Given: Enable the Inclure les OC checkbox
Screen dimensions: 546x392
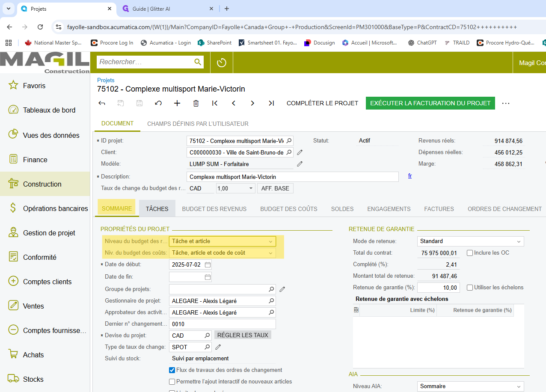Looking at the screenshot, I should (470, 253).
